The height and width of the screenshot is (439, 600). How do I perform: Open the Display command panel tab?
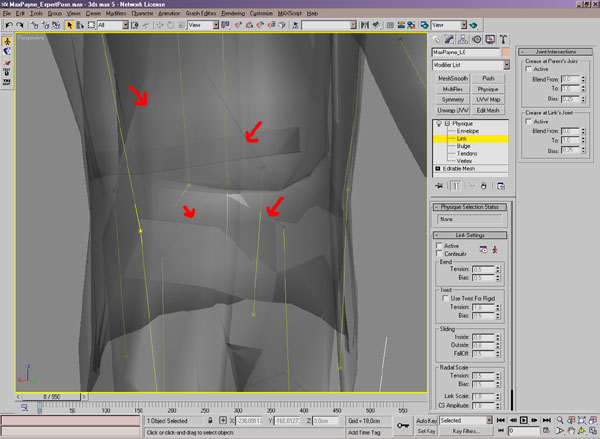(491, 39)
